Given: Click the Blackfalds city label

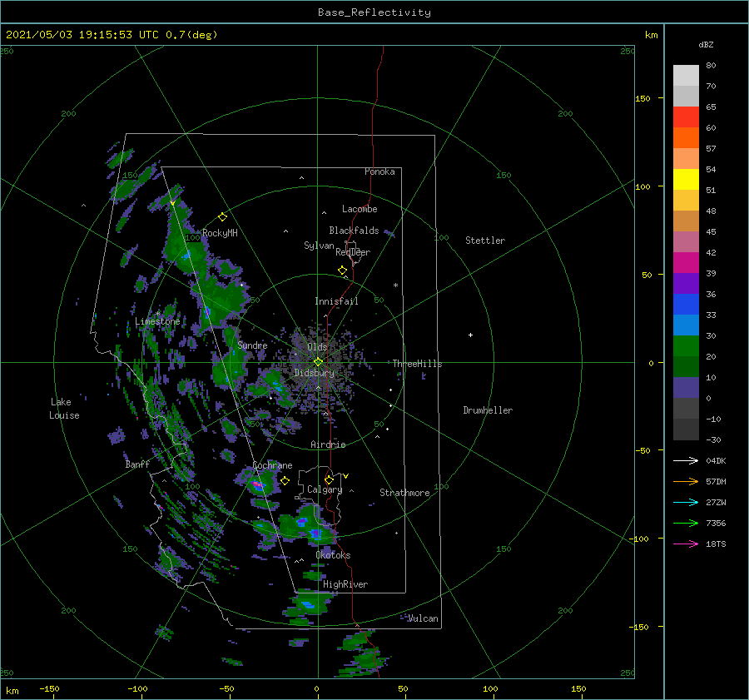Looking at the screenshot, I should click(354, 231).
